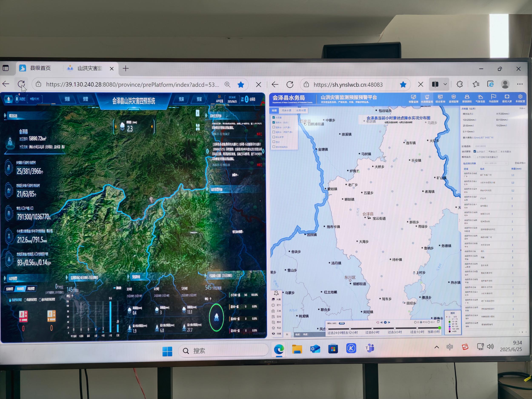Click green 当前小时 timeline handle

point(440,328)
